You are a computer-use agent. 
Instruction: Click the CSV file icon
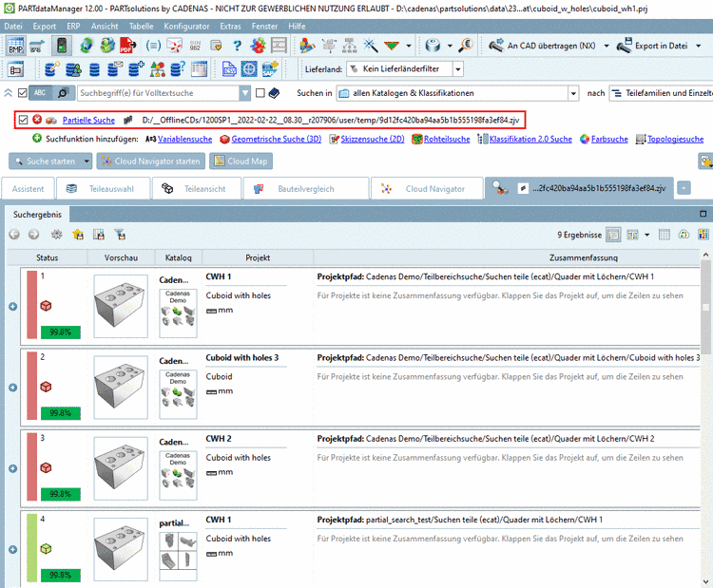point(229,69)
